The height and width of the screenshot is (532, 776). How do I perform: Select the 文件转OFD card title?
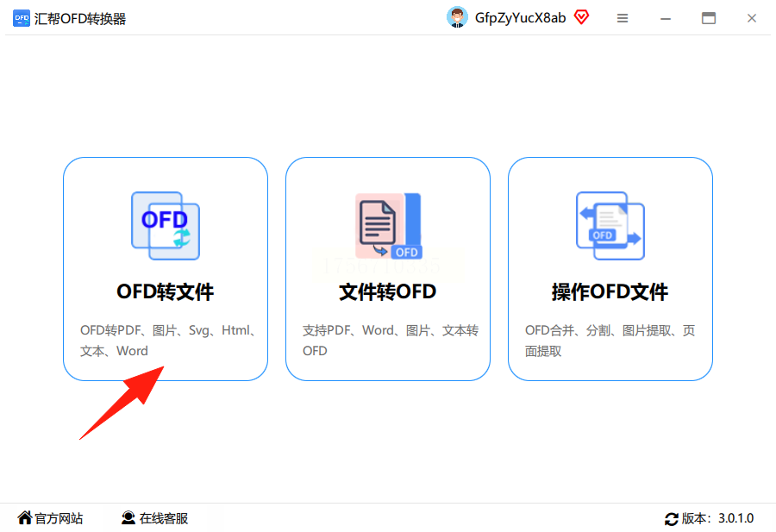[x=387, y=291]
